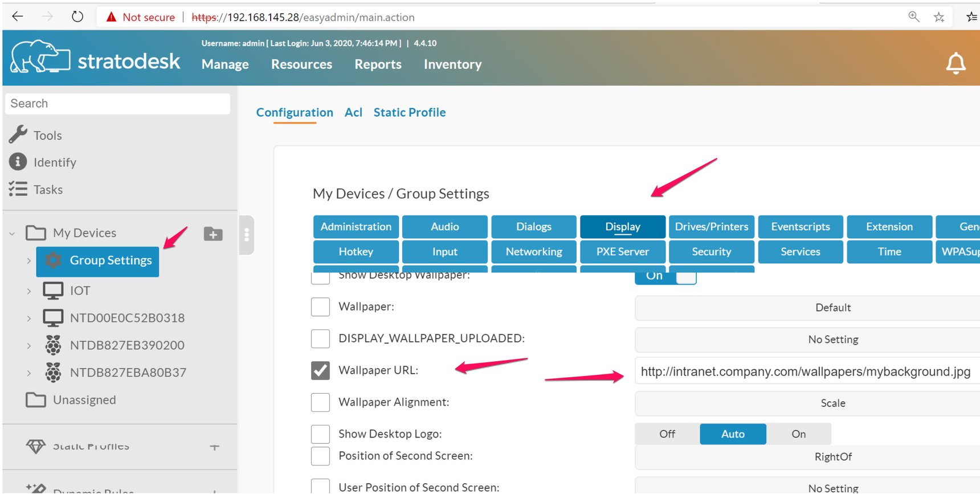Viewport: 980px width, 494px height.
Task: Open the Networking settings category
Action: [534, 252]
